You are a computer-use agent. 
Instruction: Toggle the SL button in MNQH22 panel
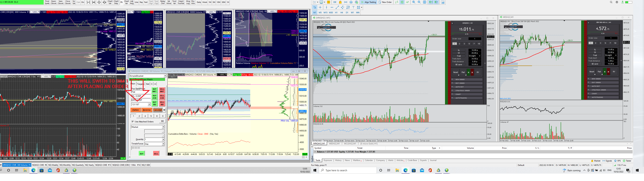458,50
